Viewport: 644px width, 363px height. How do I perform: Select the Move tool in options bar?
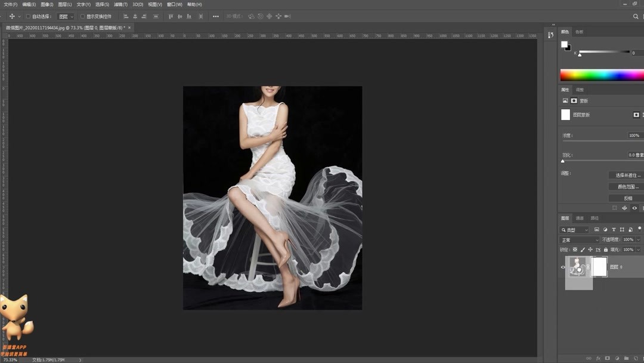[11, 17]
